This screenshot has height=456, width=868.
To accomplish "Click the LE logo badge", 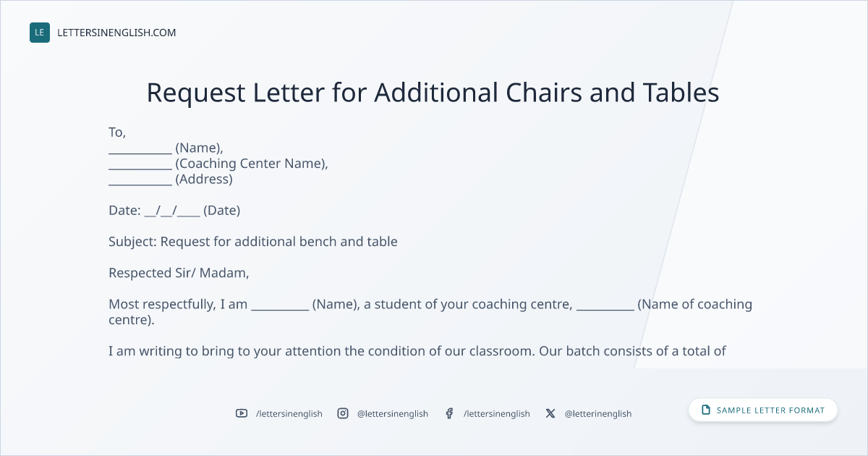I will coord(40,33).
